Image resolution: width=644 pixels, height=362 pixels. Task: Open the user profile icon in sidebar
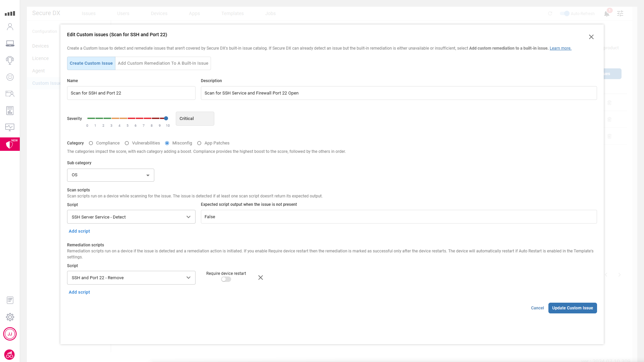[x=10, y=27]
